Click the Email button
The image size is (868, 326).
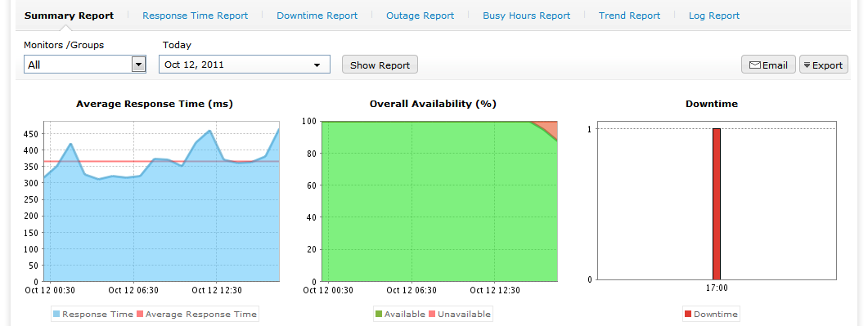point(768,65)
